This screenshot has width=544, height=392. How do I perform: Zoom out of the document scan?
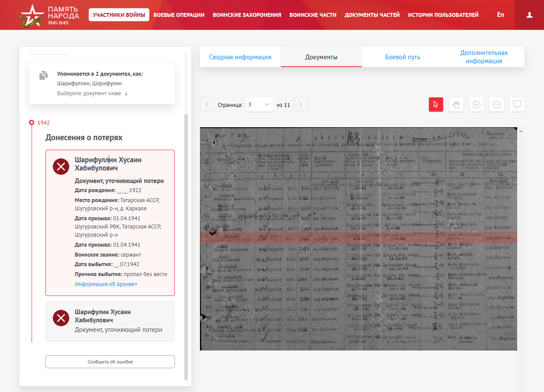point(497,105)
